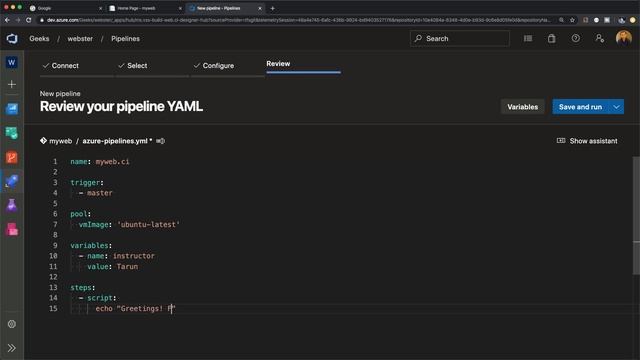Go to Geeks organization breadcrumb
640x360 pixels.
click(x=39, y=39)
